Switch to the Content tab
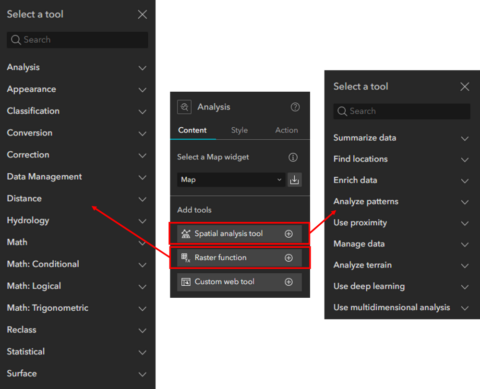 point(192,130)
